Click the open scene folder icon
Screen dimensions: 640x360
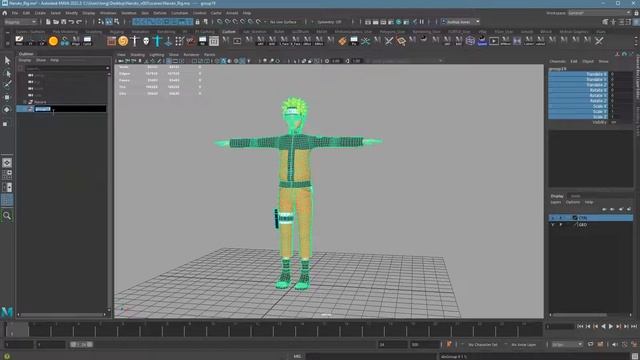coord(56,22)
